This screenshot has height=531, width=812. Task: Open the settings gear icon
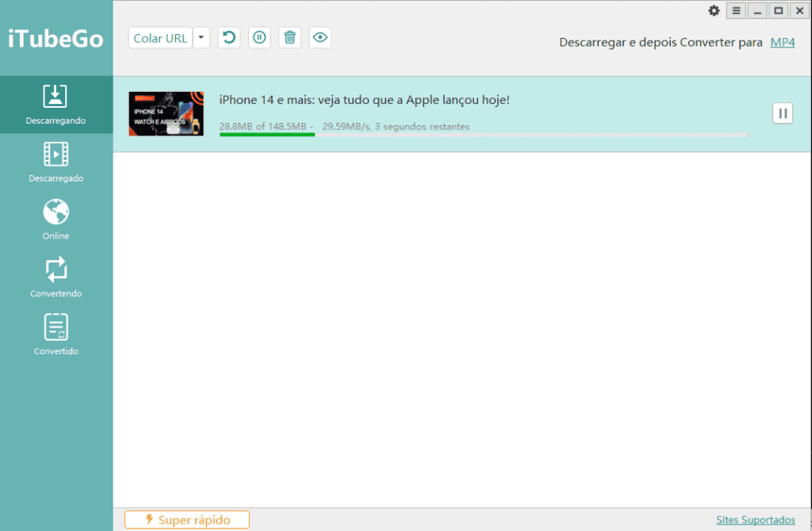coord(714,10)
